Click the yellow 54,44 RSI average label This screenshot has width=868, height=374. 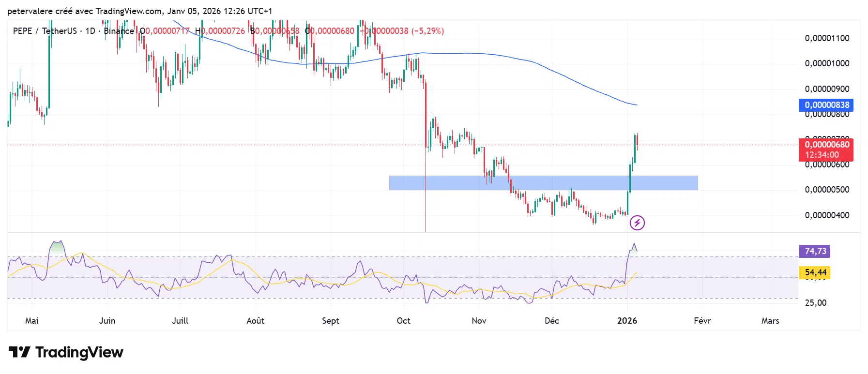[x=815, y=273]
